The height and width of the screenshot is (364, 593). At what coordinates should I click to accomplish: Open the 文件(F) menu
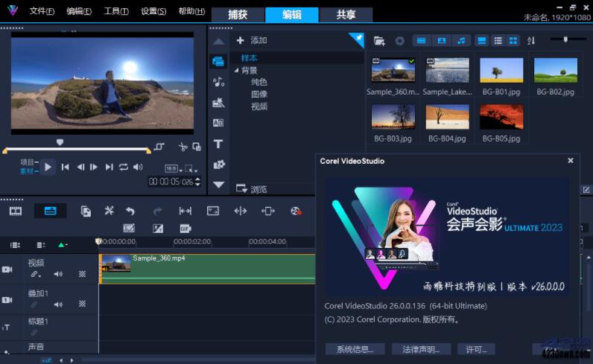[42, 11]
